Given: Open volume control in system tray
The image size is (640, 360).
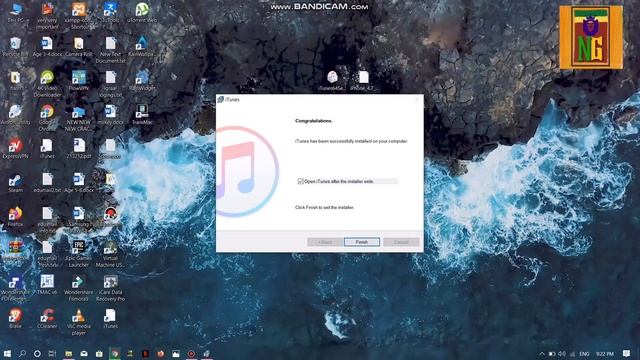Looking at the screenshot, I should pos(562,353).
